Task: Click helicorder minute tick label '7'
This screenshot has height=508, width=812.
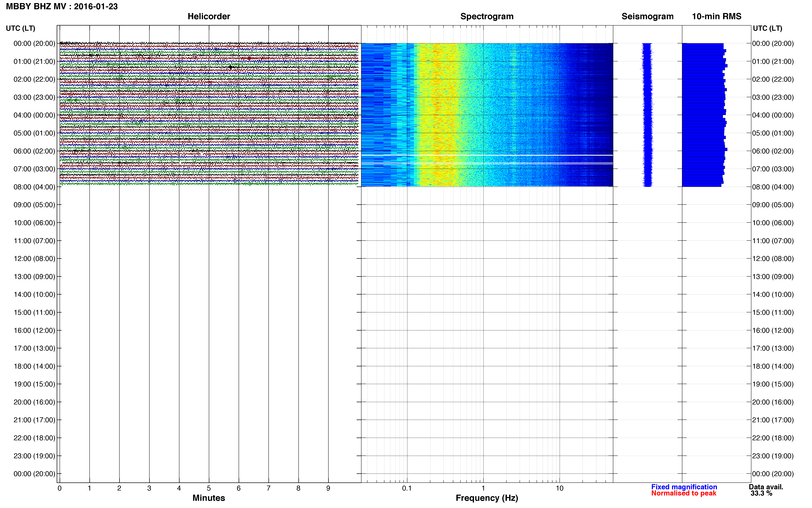Action: point(269,488)
